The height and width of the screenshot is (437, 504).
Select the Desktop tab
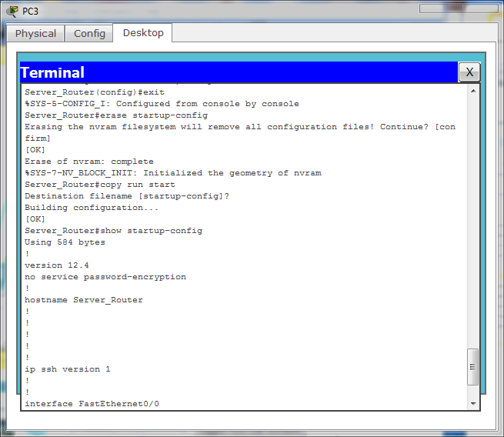[143, 33]
